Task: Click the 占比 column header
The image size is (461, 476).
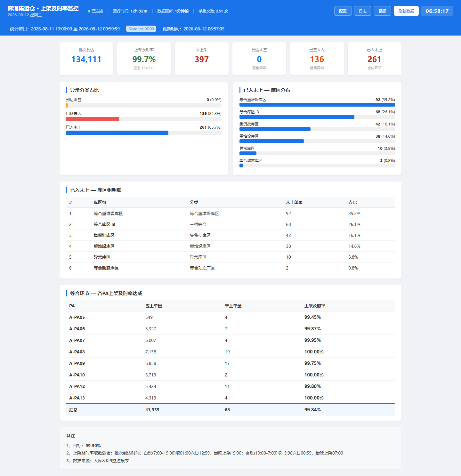Action: point(352,202)
